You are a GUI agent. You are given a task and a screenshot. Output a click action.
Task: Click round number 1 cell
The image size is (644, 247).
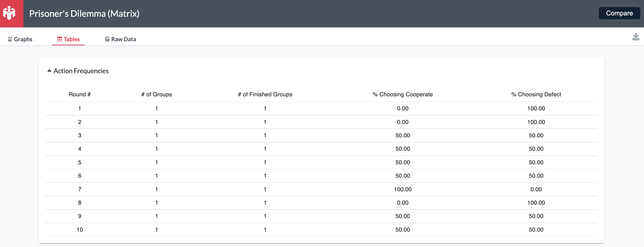click(x=79, y=109)
